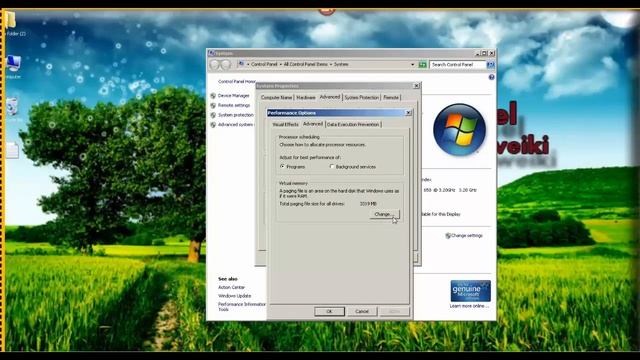Viewport: 640px width, 360px height.
Task: Click Change settings link
Action: [467, 236]
